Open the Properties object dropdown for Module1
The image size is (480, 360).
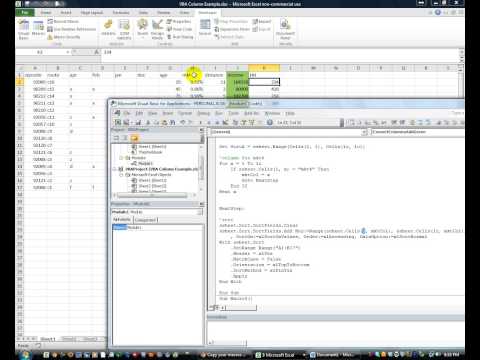point(199,212)
